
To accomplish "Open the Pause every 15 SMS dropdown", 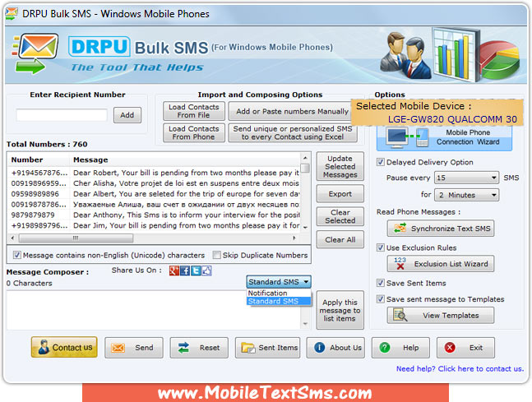I will pos(467,178).
